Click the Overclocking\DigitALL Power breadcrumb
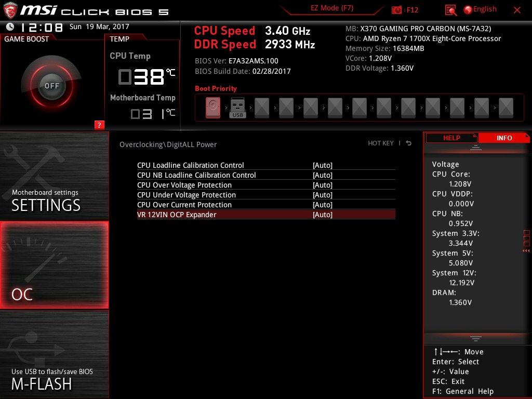 (168, 144)
